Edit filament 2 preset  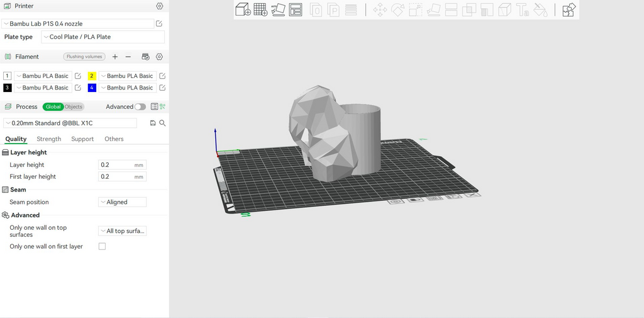tap(162, 76)
